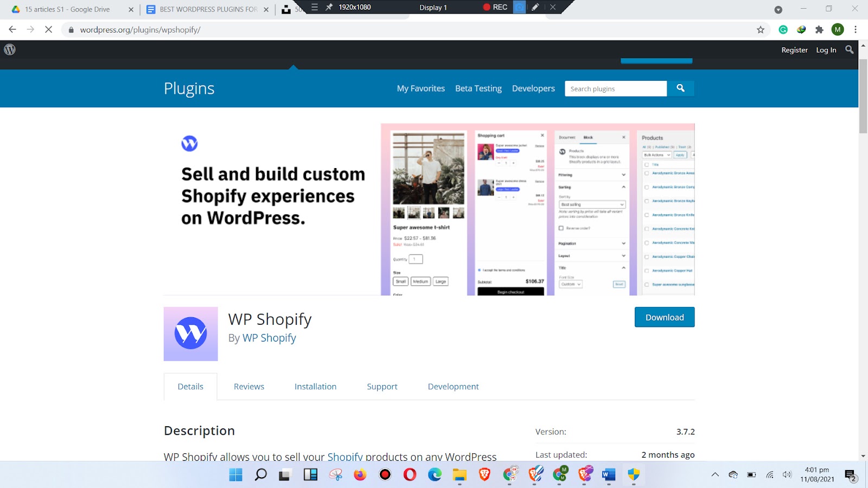
Task: Open the Chrome three-dot menu
Action: (x=856, y=30)
